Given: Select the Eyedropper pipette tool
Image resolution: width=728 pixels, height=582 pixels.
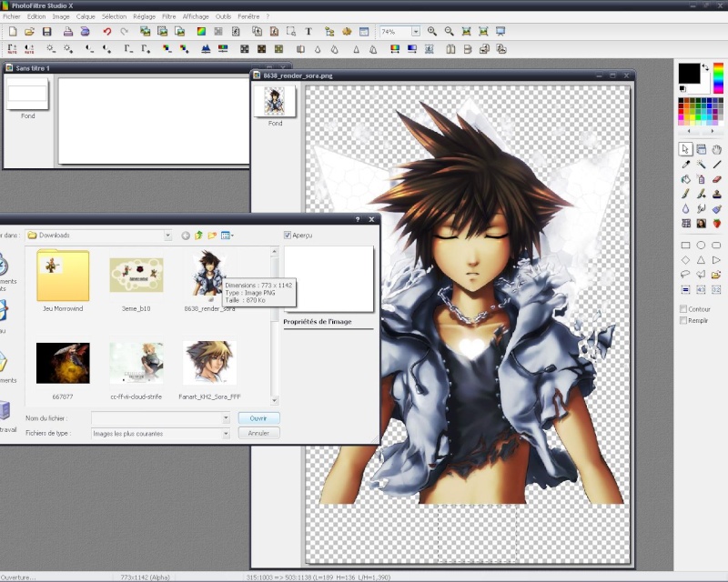Looking at the screenshot, I should tap(685, 164).
